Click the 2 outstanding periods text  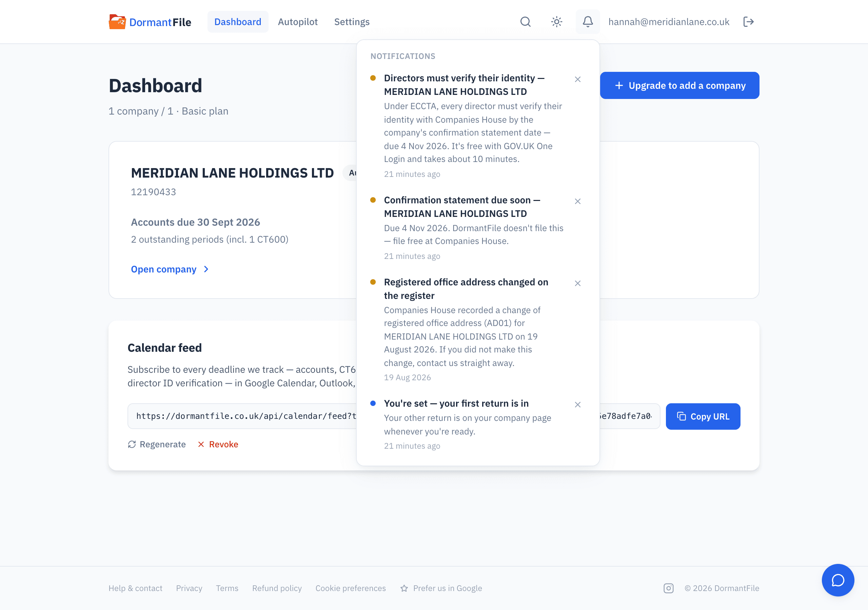point(210,239)
